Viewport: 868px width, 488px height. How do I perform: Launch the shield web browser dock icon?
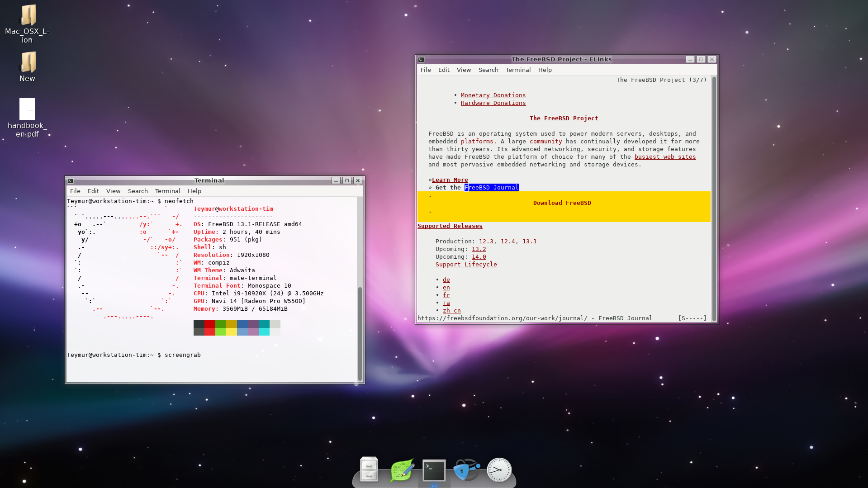click(466, 470)
